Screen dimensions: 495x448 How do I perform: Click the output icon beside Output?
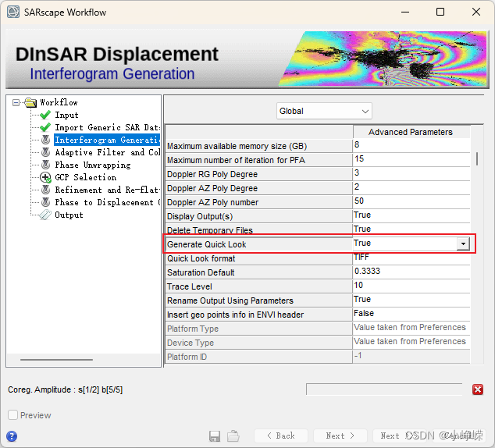[x=45, y=215]
